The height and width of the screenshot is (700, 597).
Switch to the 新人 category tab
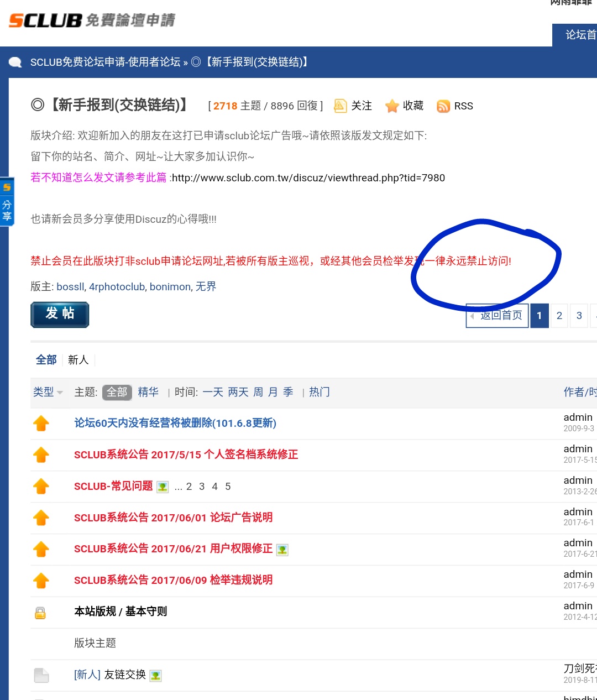pos(78,360)
